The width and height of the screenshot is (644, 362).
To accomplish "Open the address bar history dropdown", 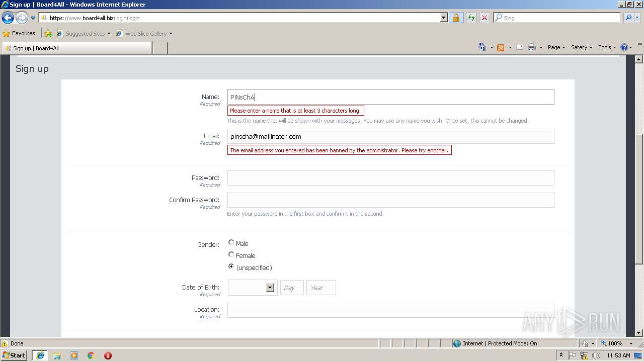I will (x=443, y=18).
